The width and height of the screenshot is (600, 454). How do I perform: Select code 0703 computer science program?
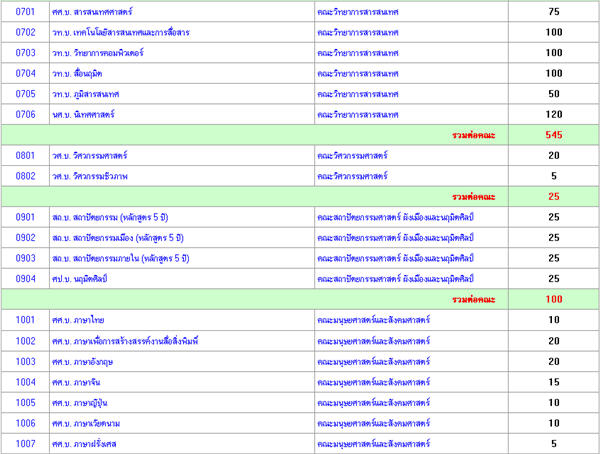[26, 52]
